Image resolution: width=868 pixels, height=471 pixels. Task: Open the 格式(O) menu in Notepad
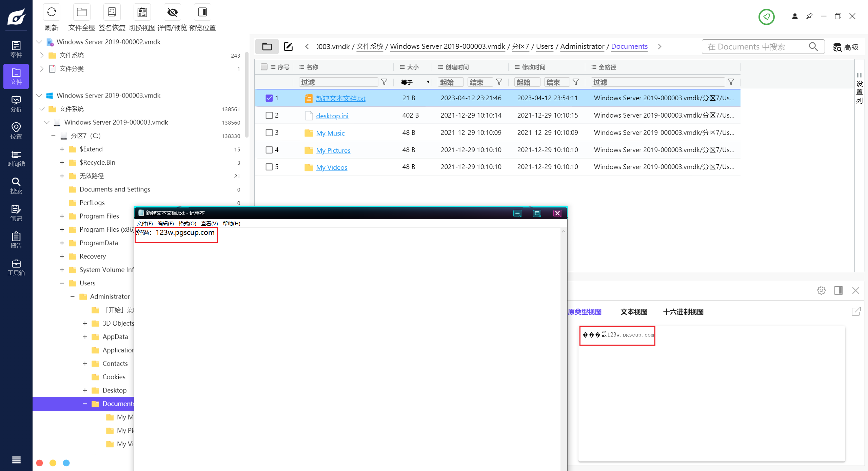tap(187, 223)
